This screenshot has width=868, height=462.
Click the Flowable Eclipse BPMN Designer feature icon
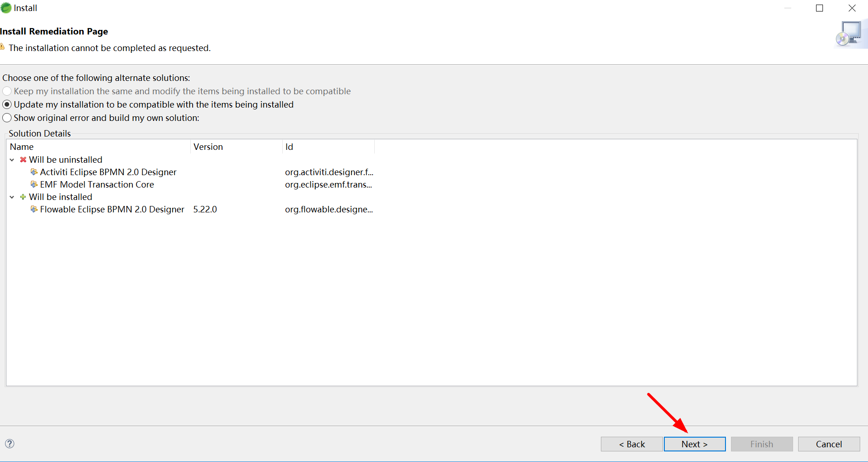(34, 209)
